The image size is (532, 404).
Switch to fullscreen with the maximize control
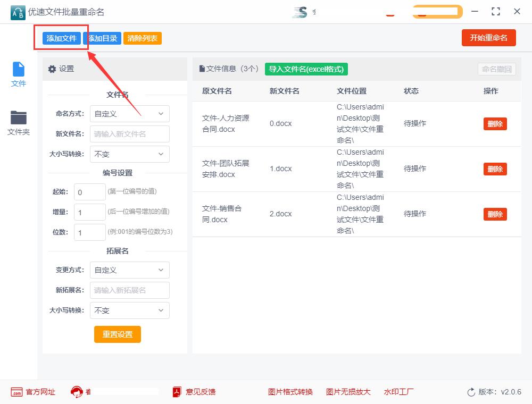(496, 11)
